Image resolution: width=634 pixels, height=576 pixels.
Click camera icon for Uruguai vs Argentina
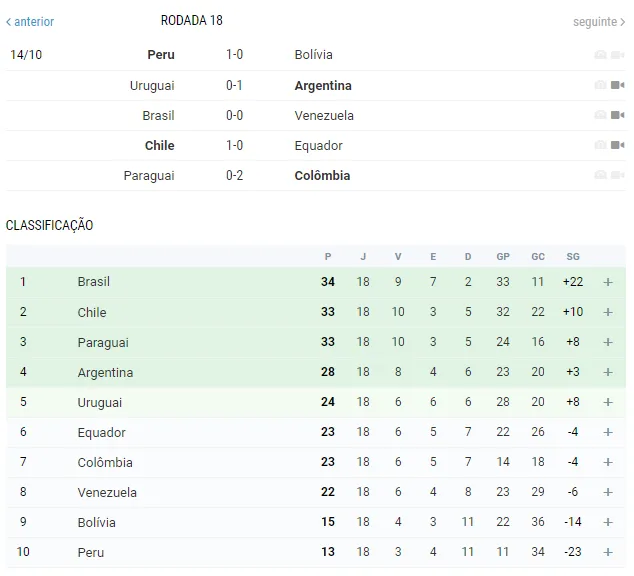tap(600, 85)
